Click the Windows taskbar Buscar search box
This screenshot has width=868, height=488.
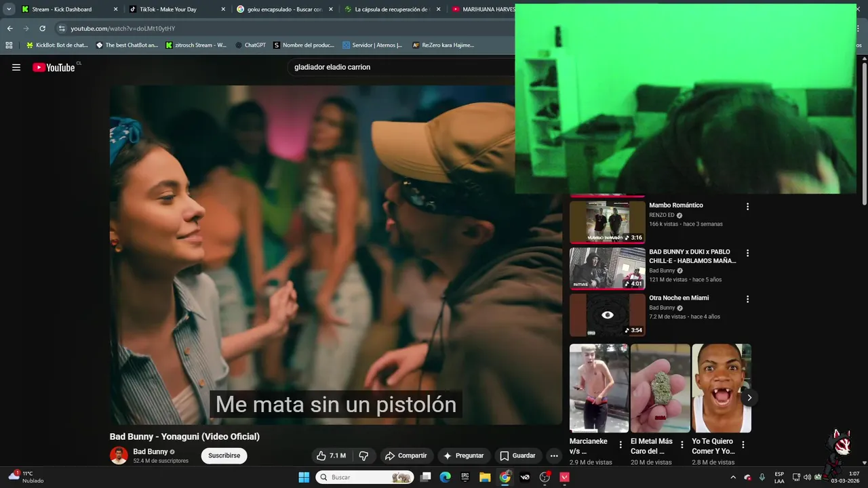[365, 477]
